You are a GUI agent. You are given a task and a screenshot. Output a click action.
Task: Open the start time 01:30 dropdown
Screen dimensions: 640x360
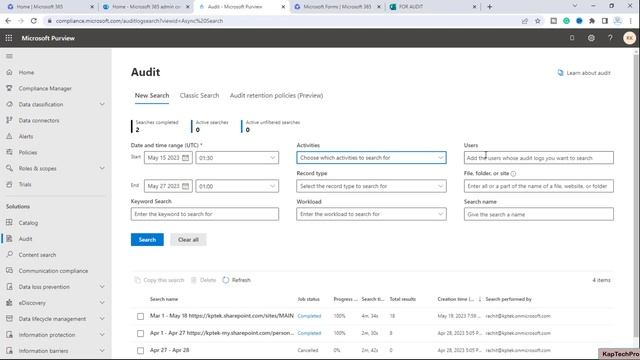[237, 158]
